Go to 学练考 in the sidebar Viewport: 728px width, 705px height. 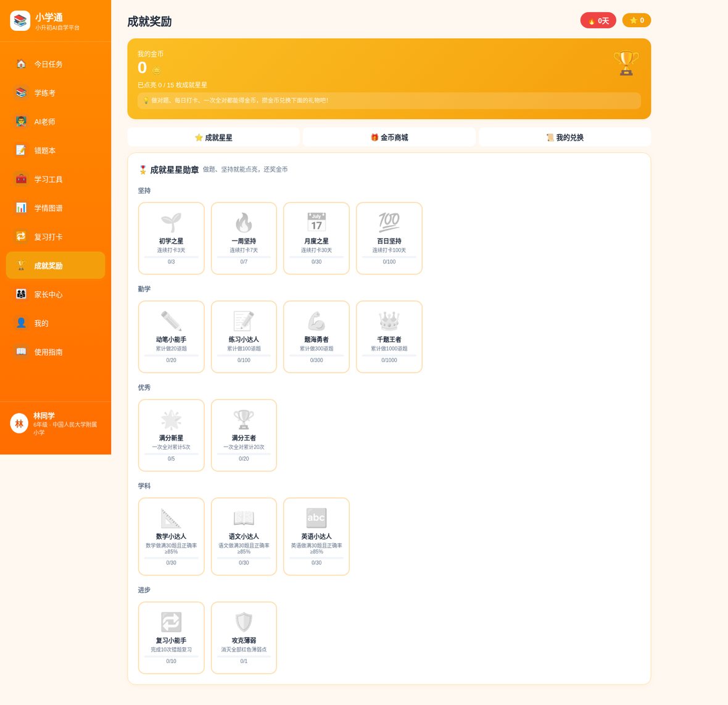pos(56,93)
